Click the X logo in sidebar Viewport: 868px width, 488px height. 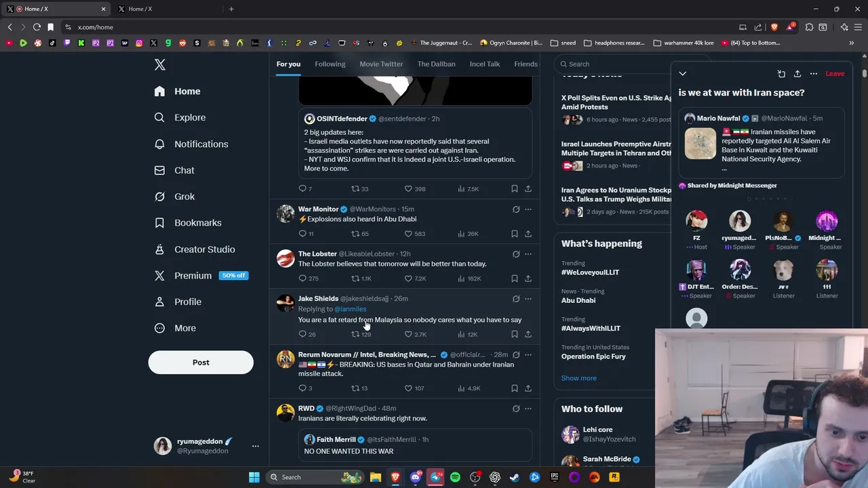tap(160, 64)
